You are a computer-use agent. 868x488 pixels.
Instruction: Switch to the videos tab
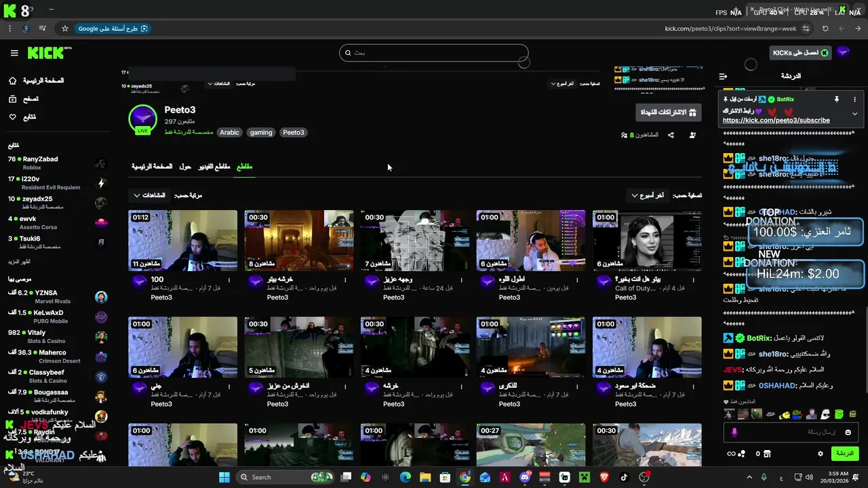coord(214,167)
